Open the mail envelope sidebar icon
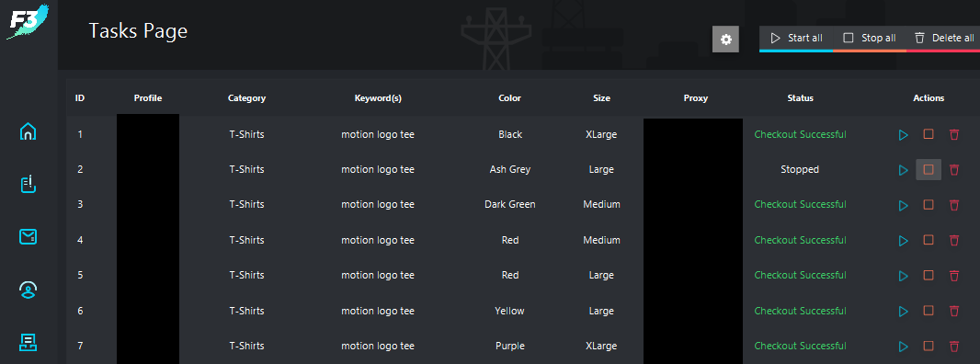 coord(28,236)
